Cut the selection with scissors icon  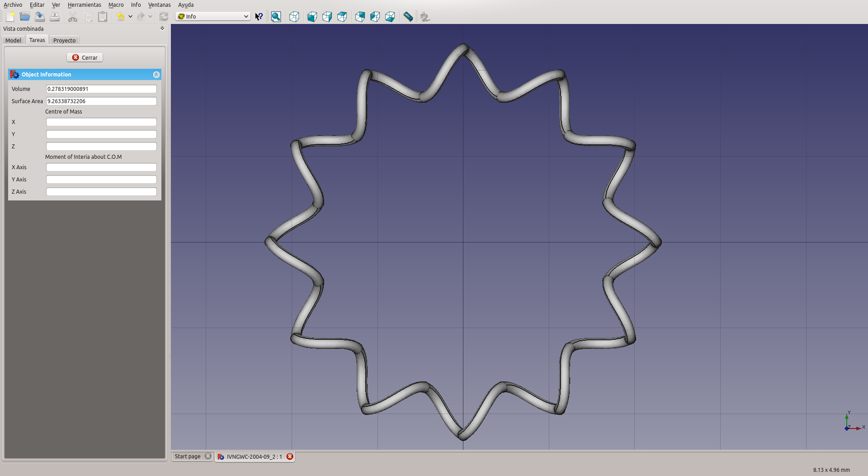point(73,17)
